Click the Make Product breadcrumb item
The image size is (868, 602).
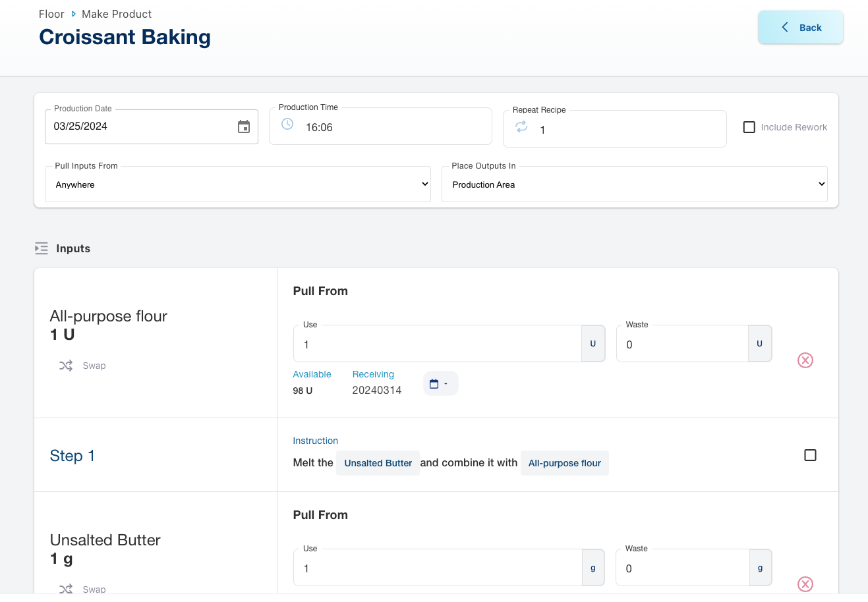117,14
